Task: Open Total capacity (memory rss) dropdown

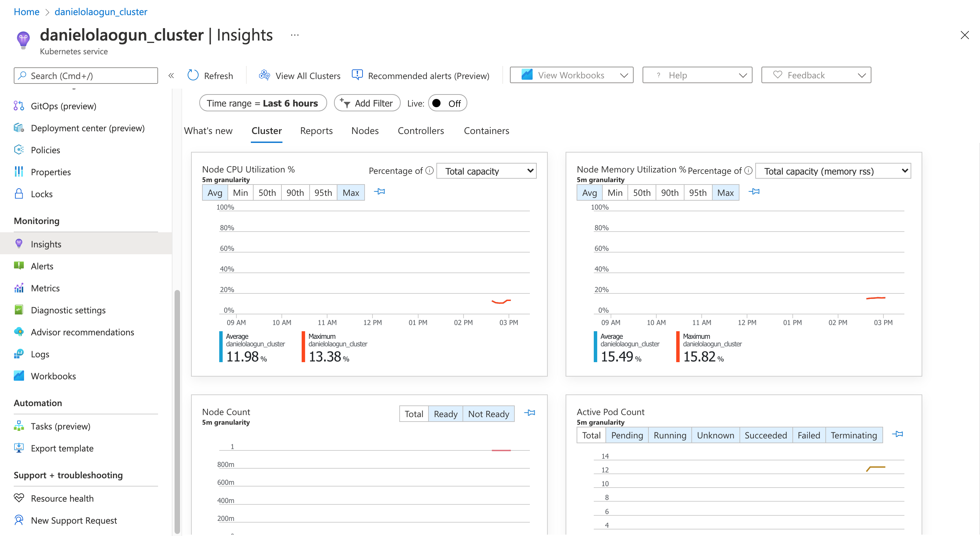Action: pyautogui.click(x=833, y=171)
